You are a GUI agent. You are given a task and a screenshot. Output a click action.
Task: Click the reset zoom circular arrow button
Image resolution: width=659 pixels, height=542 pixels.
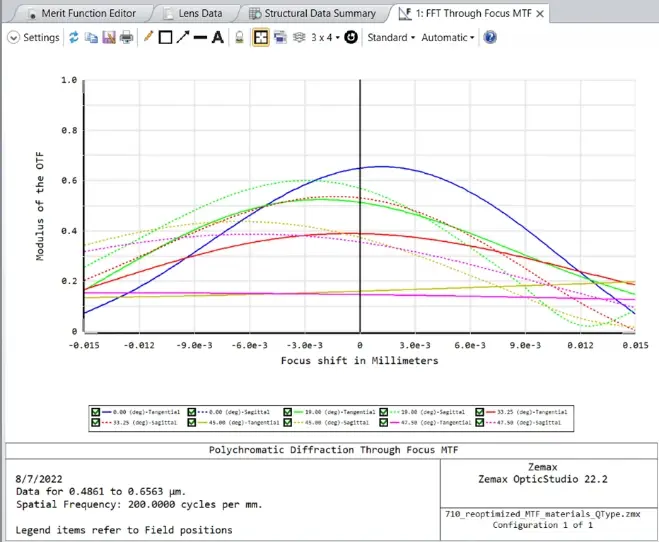(351, 37)
